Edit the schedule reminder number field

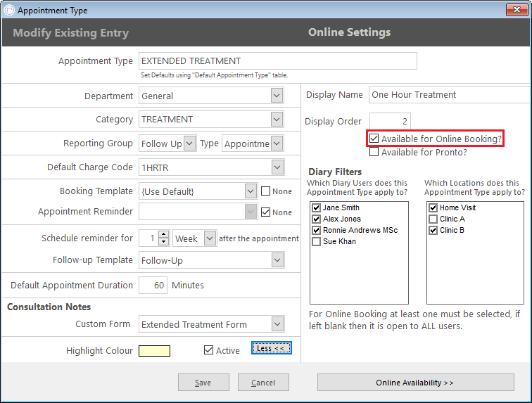(149, 238)
